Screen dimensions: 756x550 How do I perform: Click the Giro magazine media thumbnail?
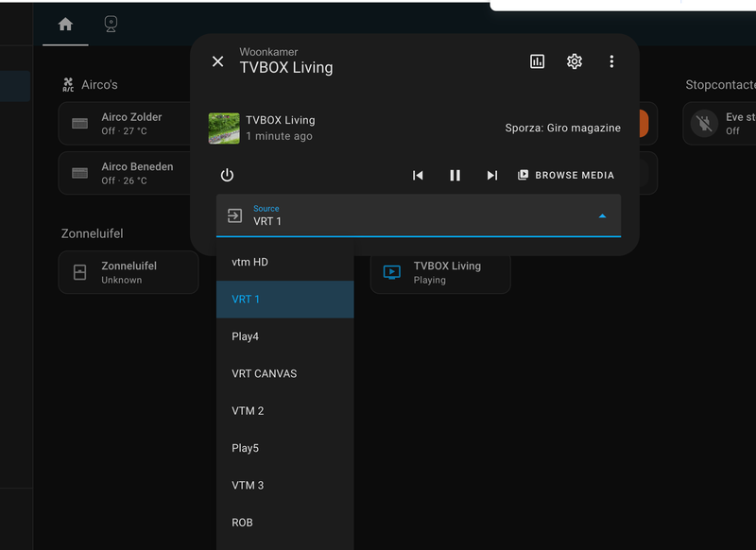[x=224, y=129]
